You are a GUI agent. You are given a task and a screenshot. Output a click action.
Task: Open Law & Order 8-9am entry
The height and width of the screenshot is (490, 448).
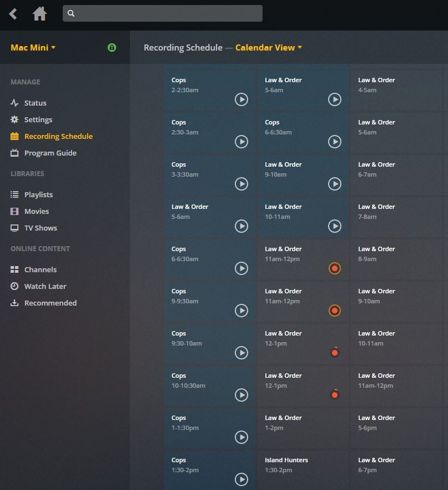click(396, 259)
